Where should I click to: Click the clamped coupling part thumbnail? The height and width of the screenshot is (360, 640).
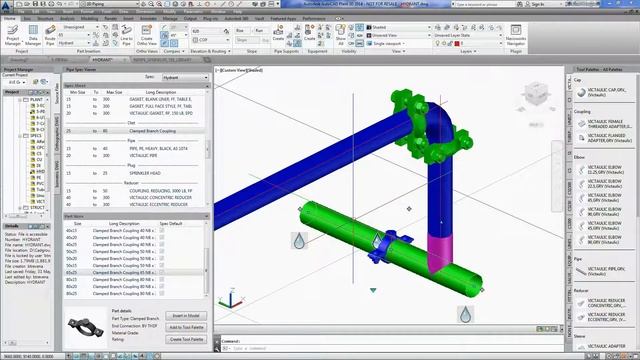click(x=86, y=327)
